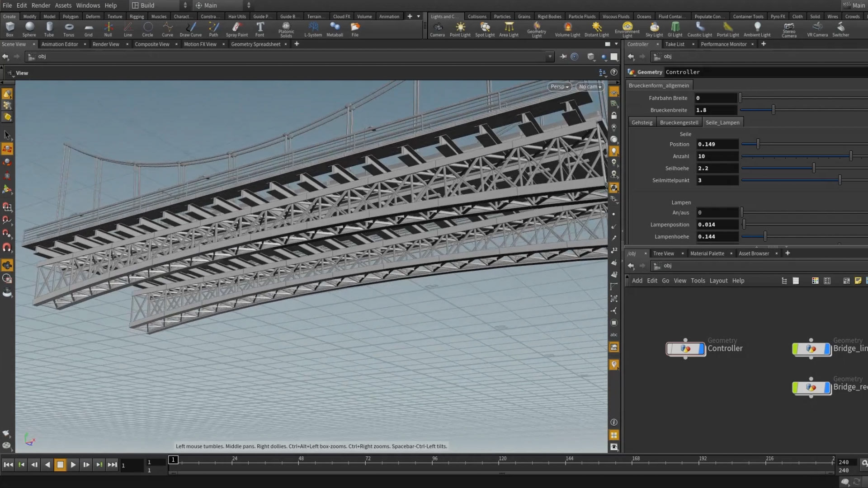Click the Brueckenbreite value field
The height and width of the screenshot is (488, 868).
(x=716, y=110)
